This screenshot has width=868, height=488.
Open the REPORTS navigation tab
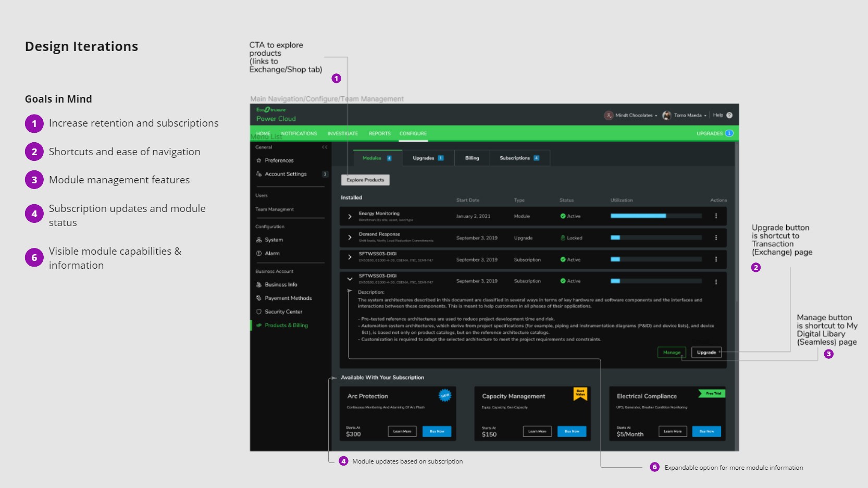click(x=379, y=134)
